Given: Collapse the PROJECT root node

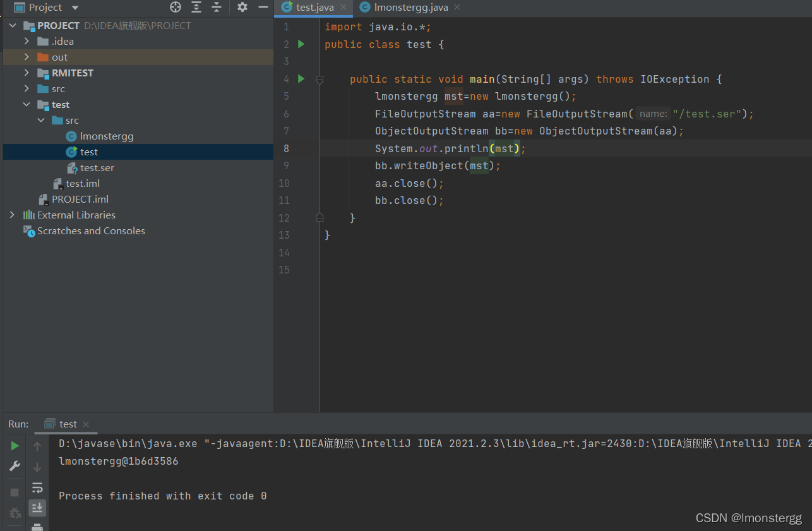Looking at the screenshot, I should click(13, 26).
